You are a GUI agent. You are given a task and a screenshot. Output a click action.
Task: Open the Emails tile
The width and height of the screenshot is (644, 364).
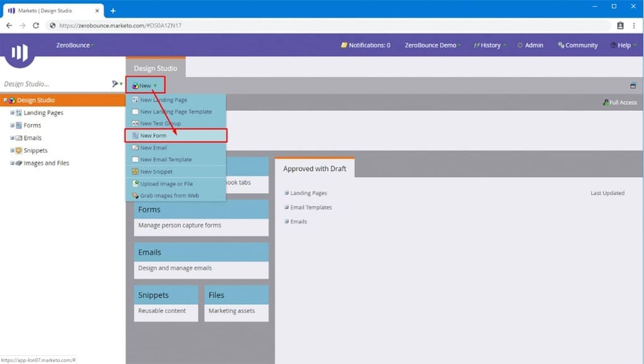point(201,261)
